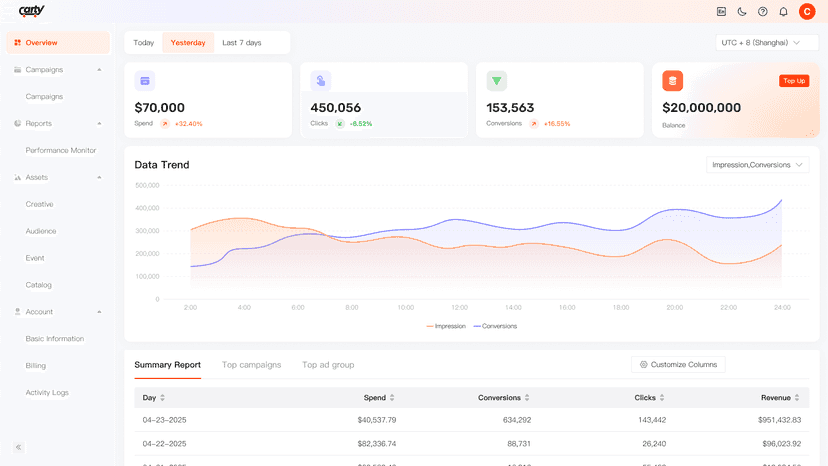This screenshot has height=466, width=828.
Task: Click the Spend card wallet icon
Action: point(145,81)
